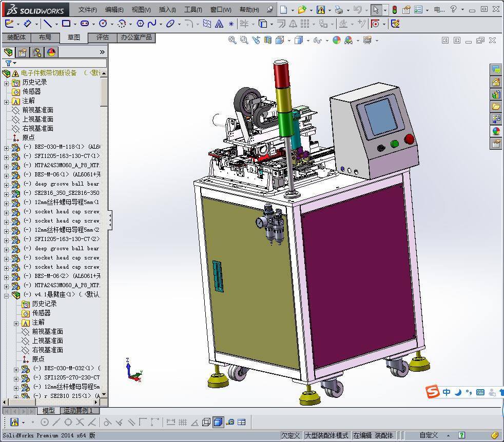Click the Edit Appearance color ball

pyautogui.click(x=337, y=40)
